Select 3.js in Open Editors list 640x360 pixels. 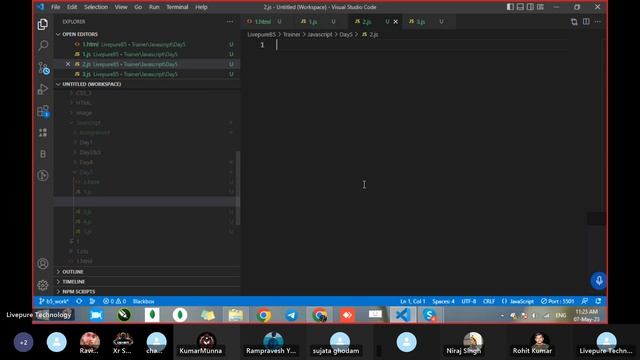tap(147, 74)
